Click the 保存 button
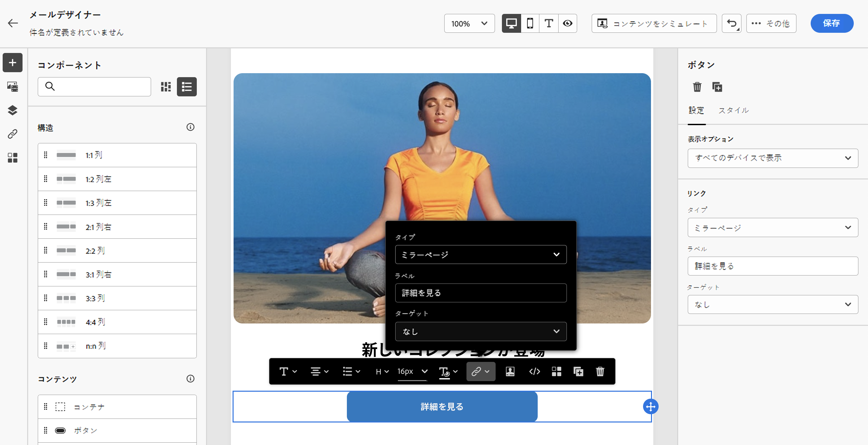 [x=832, y=23]
